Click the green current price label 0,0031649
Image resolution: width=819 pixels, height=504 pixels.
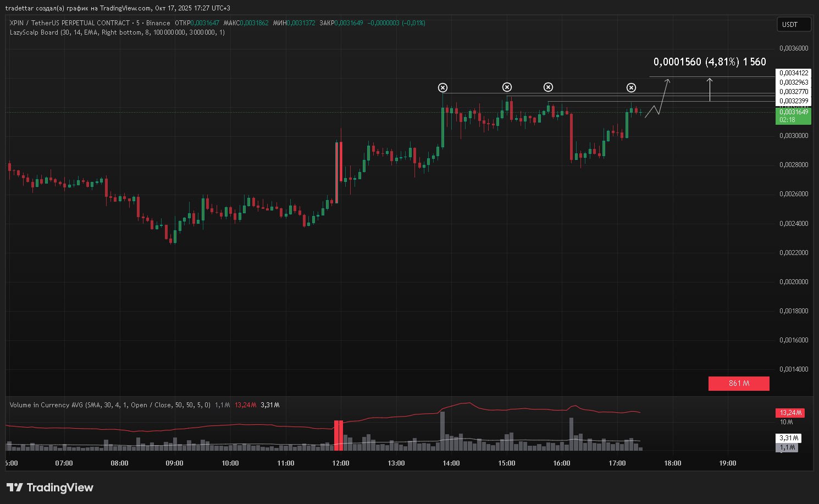pyautogui.click(x=793, y=115)
